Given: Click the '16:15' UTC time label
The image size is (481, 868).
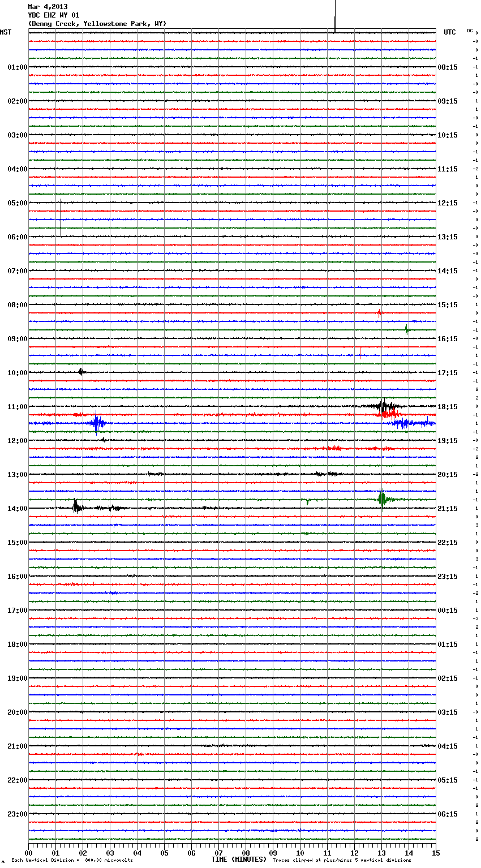Looking at the screenshot, I should click(x=448, y=339).
